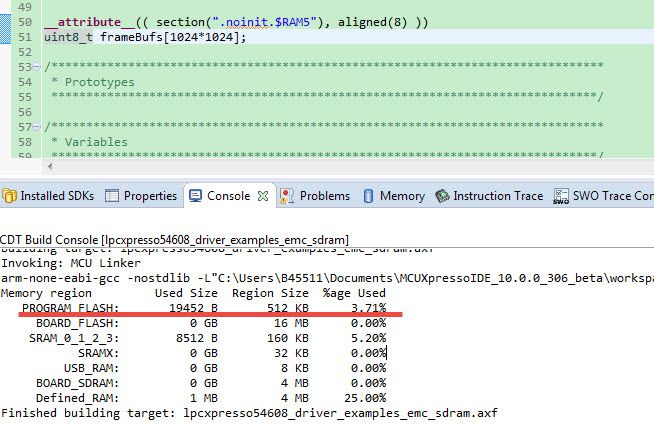Click the 25.00% usage value
The image size is (654, 428).
(365, 398)
